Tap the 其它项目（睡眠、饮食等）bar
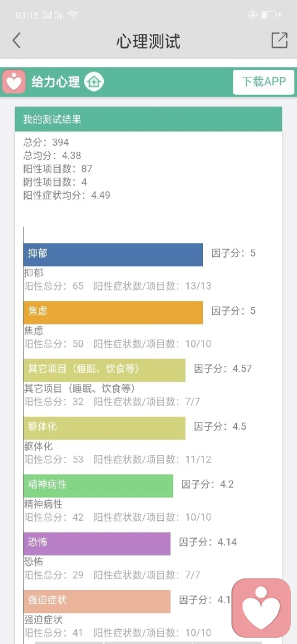This screenshot has height=644, width=297. click(x=104, y=370)
